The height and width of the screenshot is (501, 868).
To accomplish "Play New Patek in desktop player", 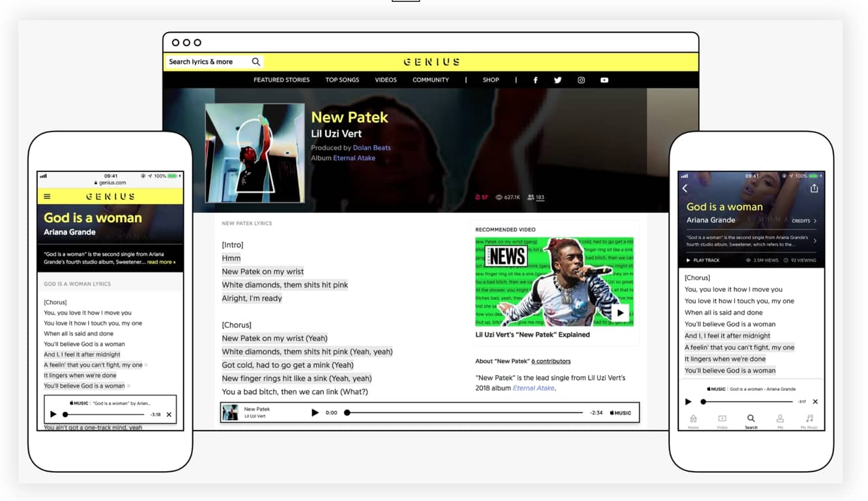I will (315, 412).
